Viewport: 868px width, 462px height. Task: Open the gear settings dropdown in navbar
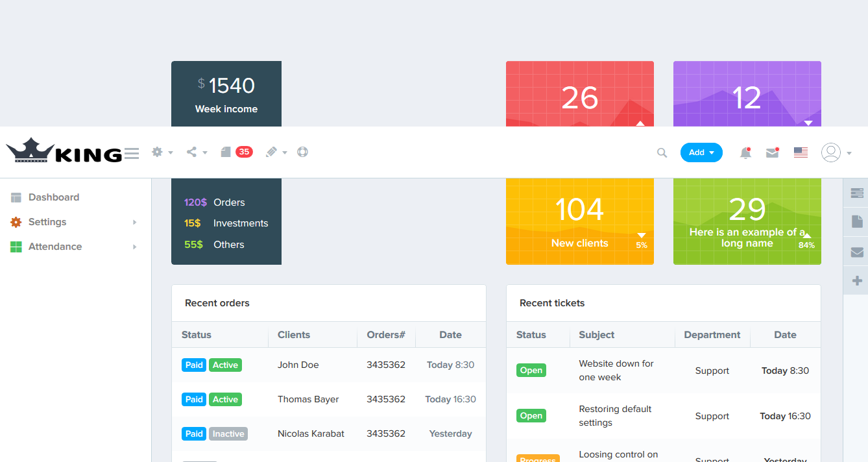coord(162,152)
